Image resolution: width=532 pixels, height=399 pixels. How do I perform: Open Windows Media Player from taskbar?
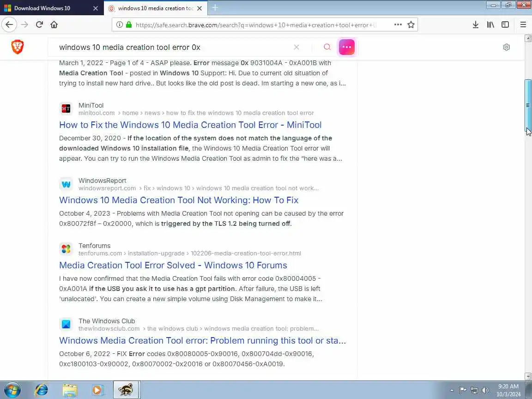pyautogui.click(x=98, y=390)
